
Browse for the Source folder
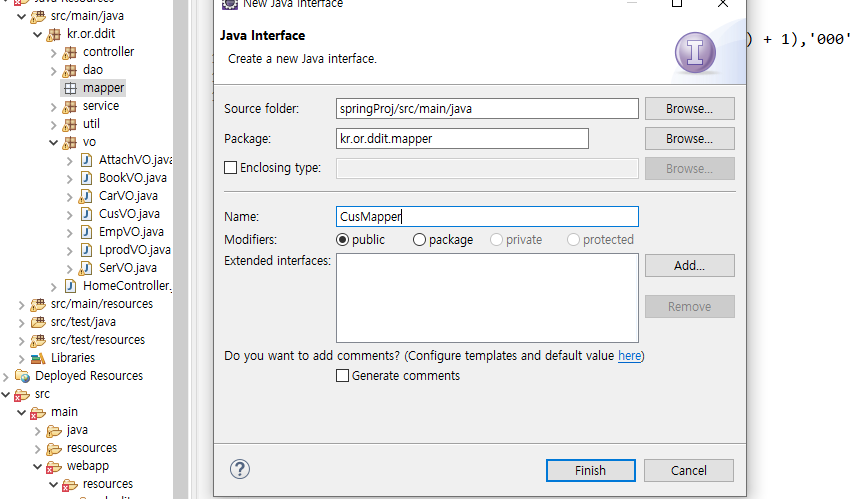[689, 109]
